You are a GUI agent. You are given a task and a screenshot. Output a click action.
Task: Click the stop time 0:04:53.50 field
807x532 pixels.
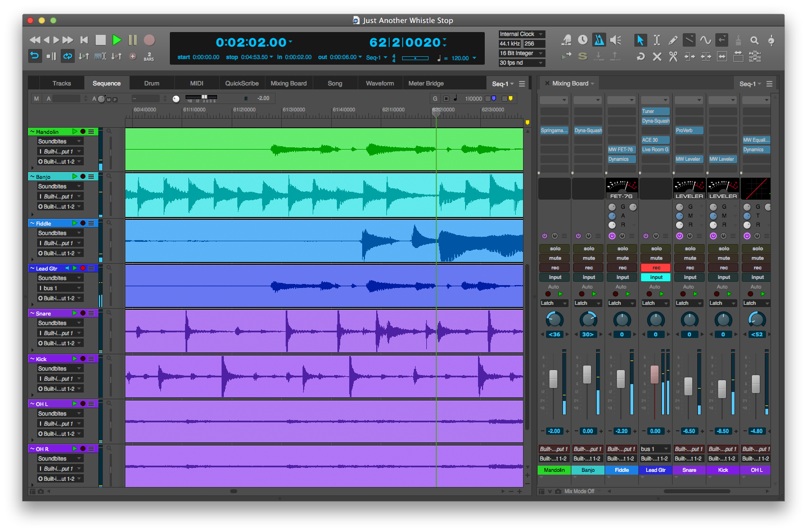pyautogui.click(x=254, y=57)
